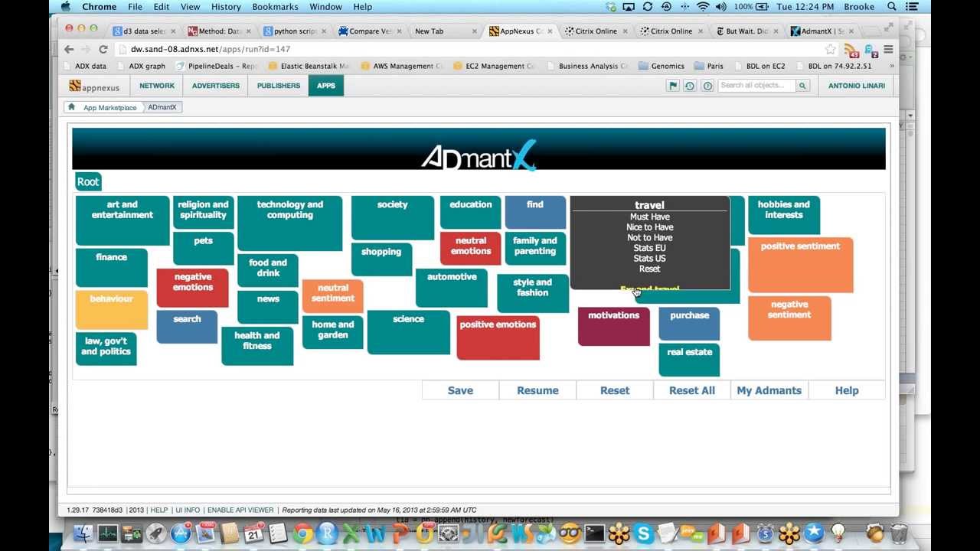Click the Save button
This screenshot has width=980, height=551.
tap(460, 390)
